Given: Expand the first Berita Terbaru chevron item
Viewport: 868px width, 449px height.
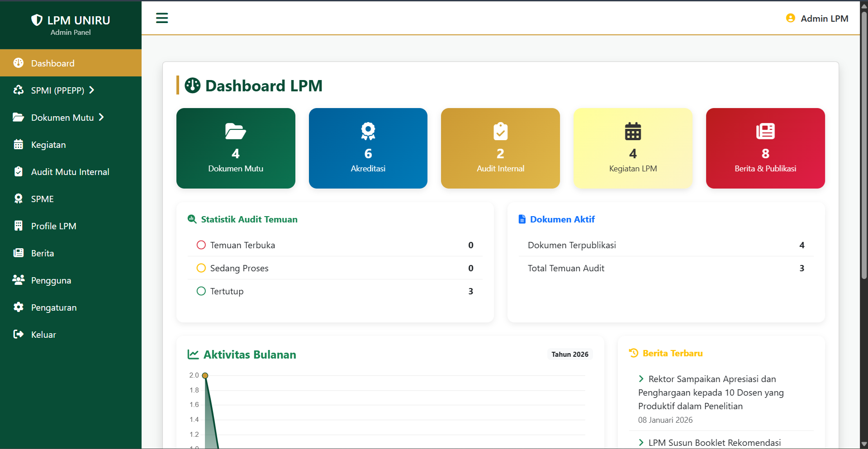Looking at the screenshot, I should [x=641, y=379].
